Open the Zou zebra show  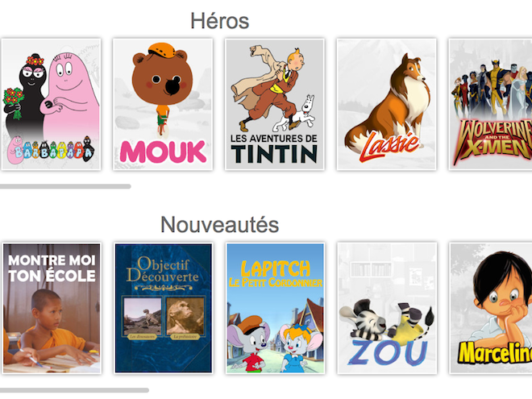tap(387, 308)
